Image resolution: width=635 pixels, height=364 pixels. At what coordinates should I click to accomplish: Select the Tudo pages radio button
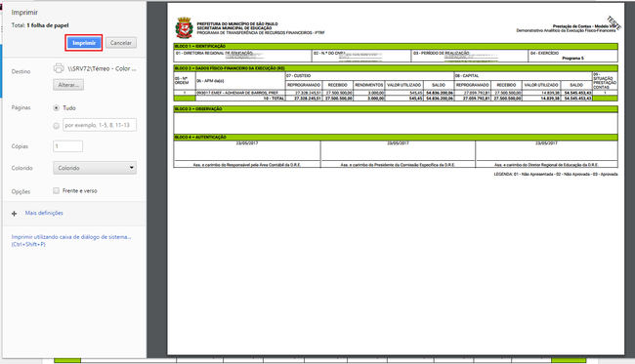[x=57, y=108]
